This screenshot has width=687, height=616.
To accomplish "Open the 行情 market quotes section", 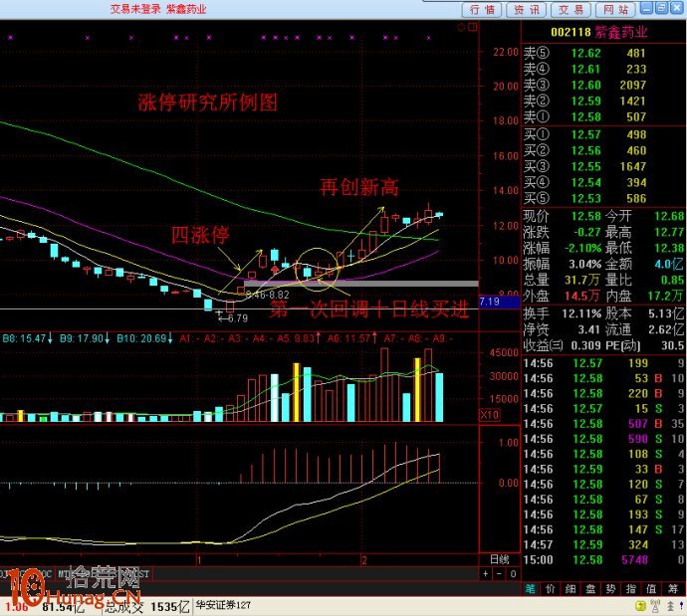I will coord(482,10).
